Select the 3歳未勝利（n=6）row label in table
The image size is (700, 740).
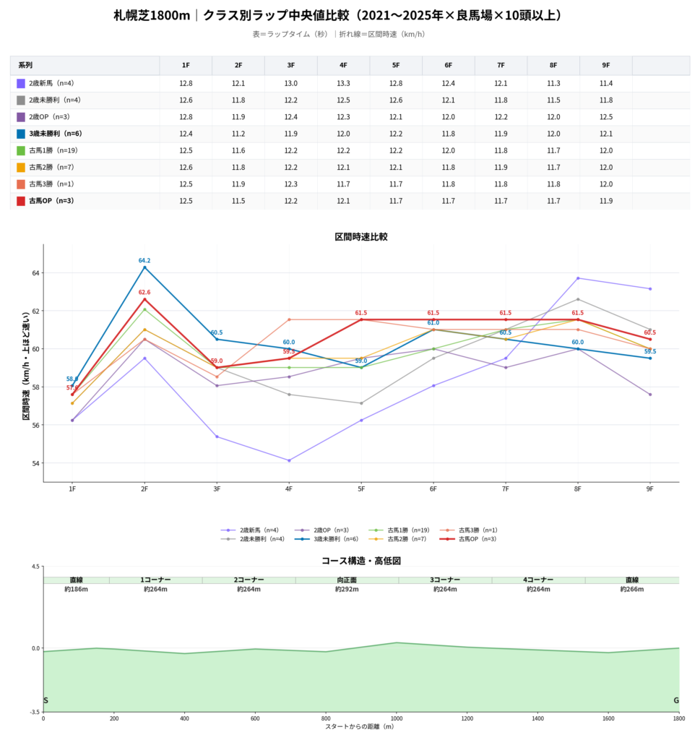(x=56, y=134)
